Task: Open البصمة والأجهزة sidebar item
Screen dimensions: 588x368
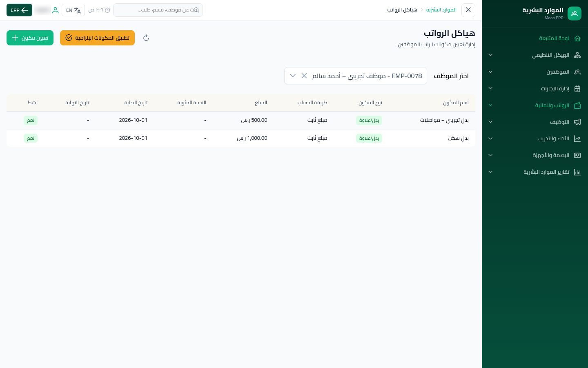Action: pos(535,155)
